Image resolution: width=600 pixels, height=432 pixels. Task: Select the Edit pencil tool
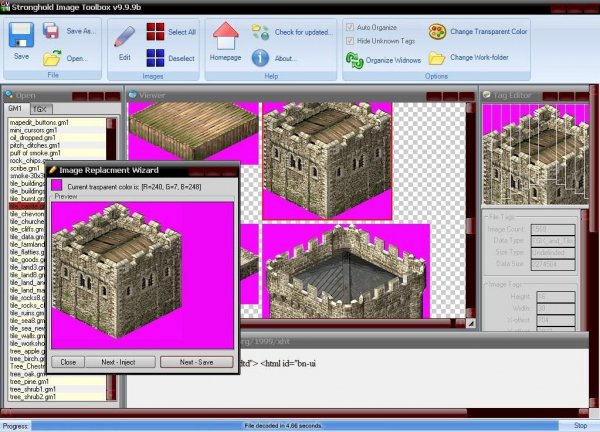(125, 40)
